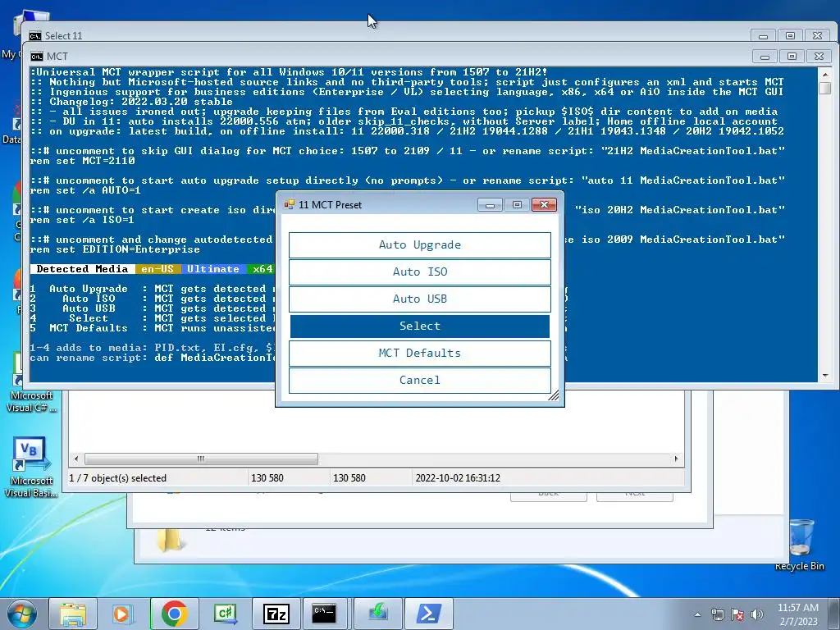Screen dimensions: 840x630
Task: Open the Visual C# taskbar icon
Action: [225, 614]
